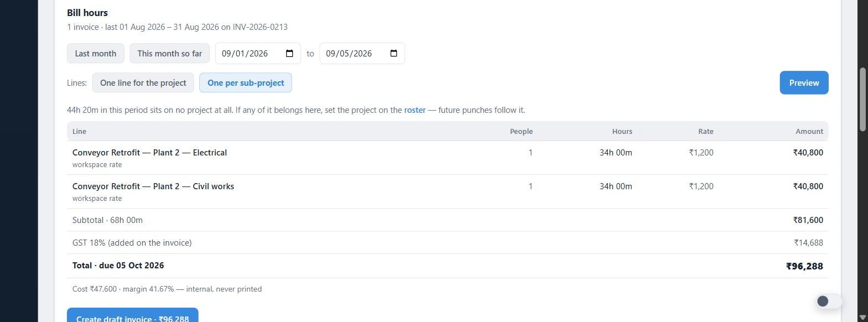
Task: Select the 'One per sub-project' lines option
Action: 246,83
